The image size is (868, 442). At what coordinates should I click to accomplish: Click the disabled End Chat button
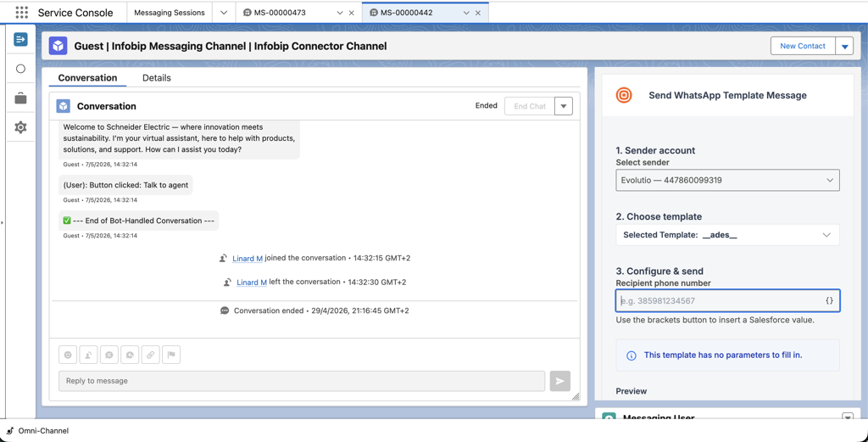(x=530, y=106)
